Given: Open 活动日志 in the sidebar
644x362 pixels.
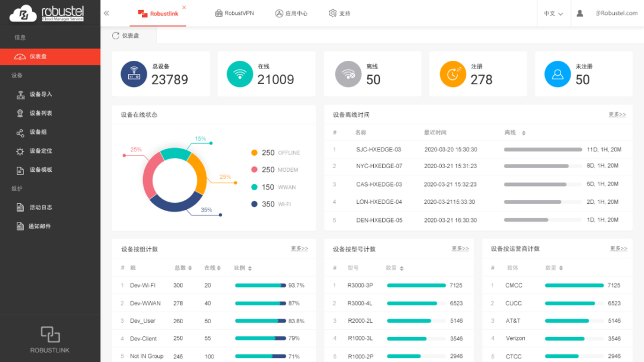Looking at the screenshot, I should click(x=41, y=208).
